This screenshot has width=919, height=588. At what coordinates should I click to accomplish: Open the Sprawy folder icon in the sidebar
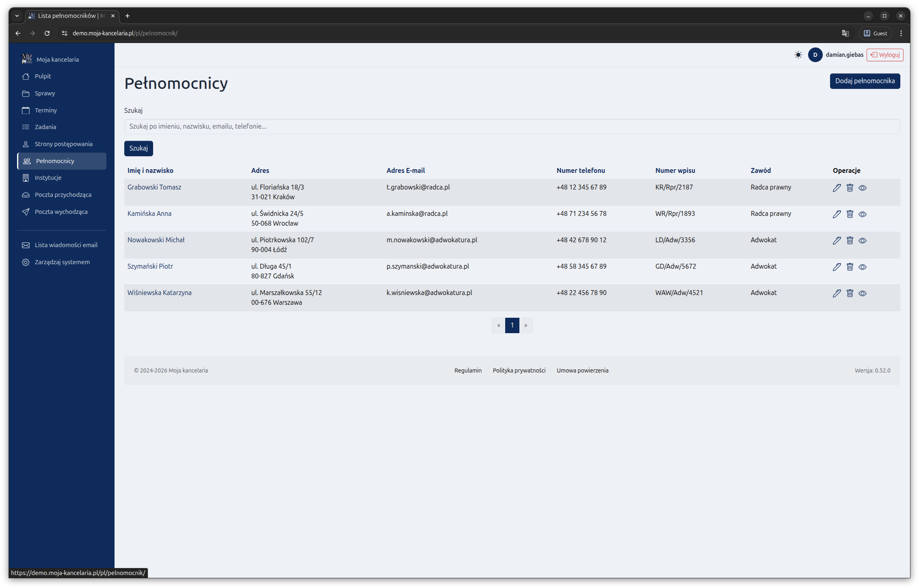(26, 93)
